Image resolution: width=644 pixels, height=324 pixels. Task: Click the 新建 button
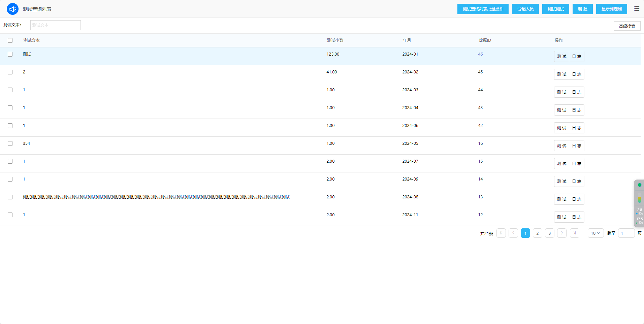582,9
